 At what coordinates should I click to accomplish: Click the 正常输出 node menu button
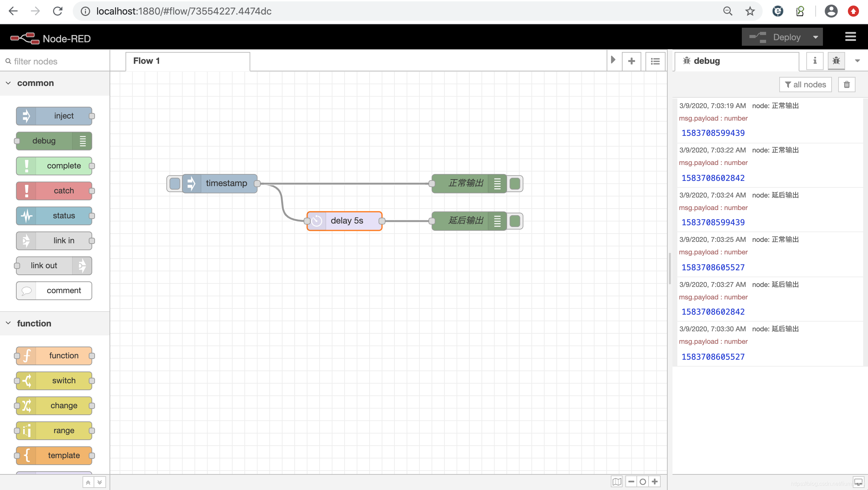(497, 184)
